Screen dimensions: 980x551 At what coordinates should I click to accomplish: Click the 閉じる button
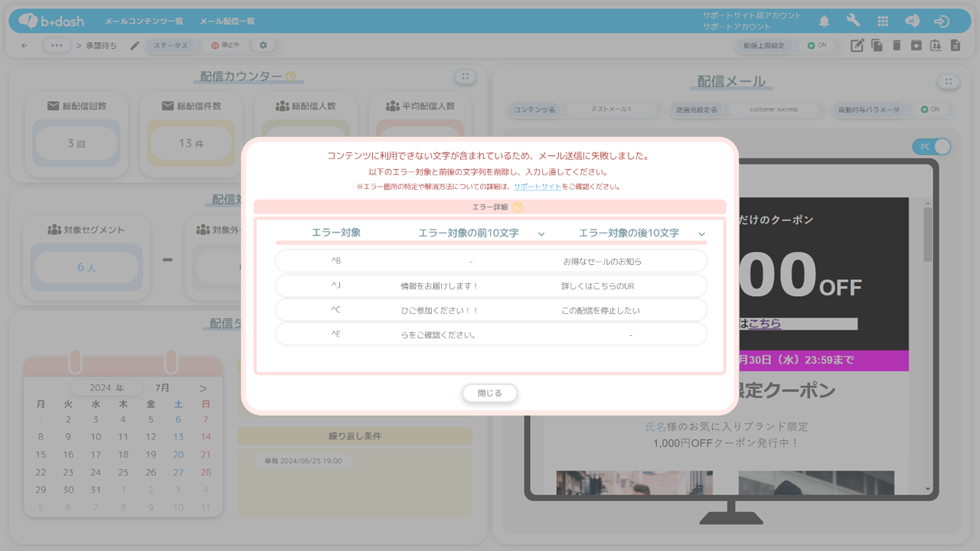(x=490, y=393)
